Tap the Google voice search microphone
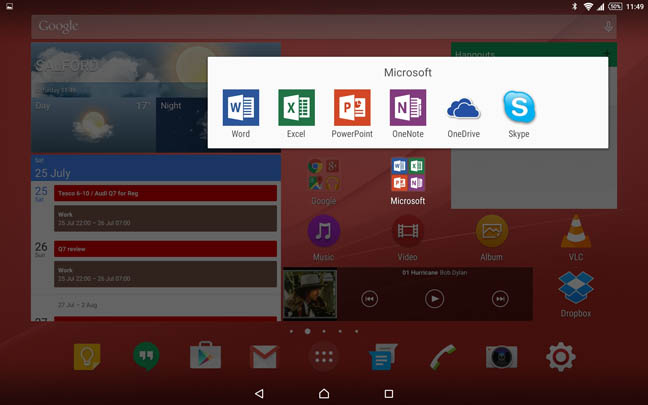 608,26
